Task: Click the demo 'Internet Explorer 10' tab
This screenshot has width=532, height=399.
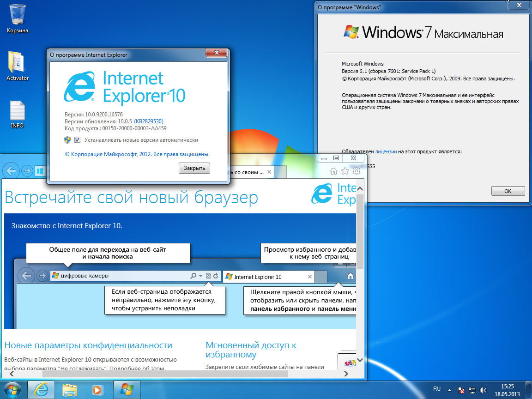Action: click(x=269, y=277)
